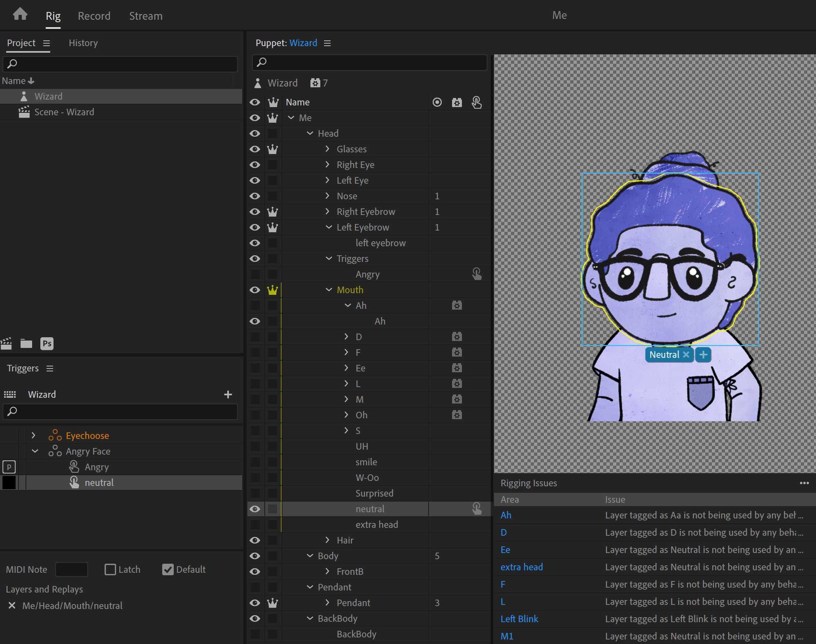Click the extra head rigging issue link

pos(521,567)
